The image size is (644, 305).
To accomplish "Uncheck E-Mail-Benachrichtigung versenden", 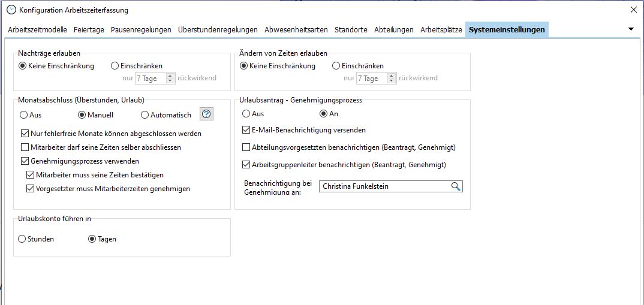I will coord(246,130).
